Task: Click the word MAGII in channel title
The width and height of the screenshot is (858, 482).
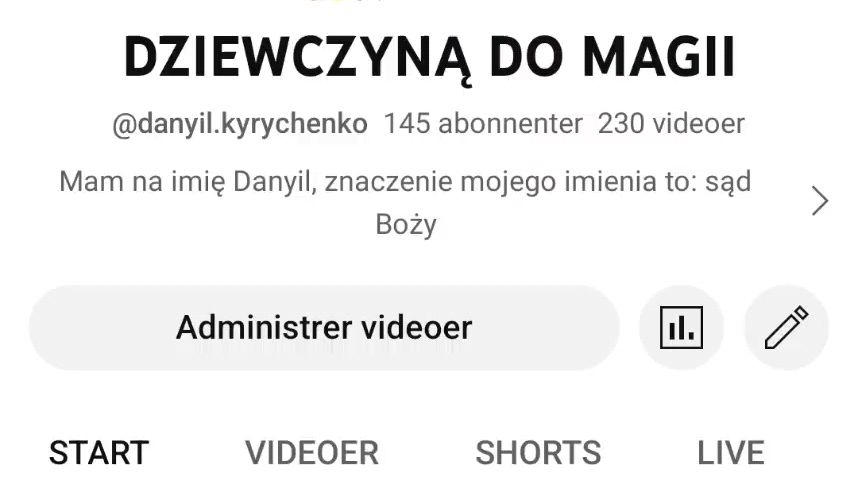Action: 659,57
